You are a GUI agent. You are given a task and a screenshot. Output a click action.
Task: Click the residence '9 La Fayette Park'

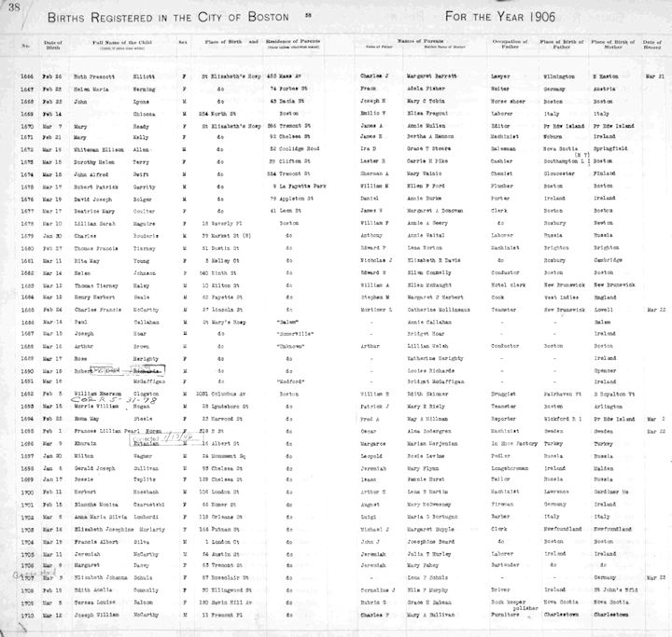[300, 186]
